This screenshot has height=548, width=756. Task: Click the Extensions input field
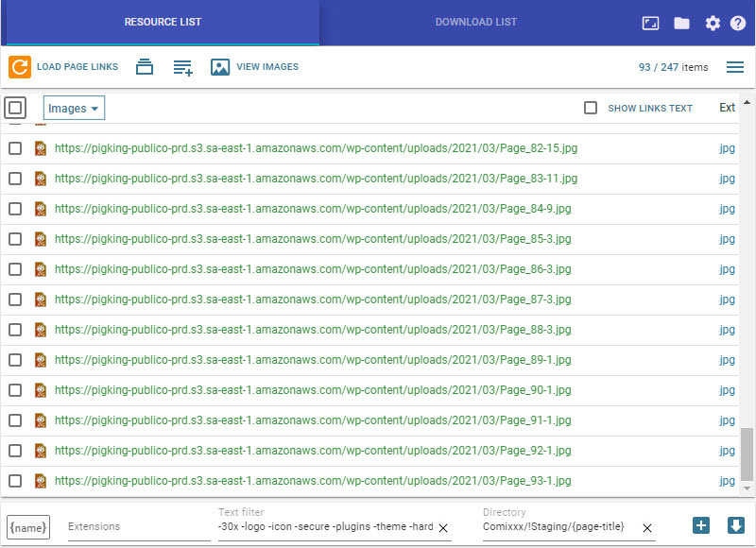point(138,527)
